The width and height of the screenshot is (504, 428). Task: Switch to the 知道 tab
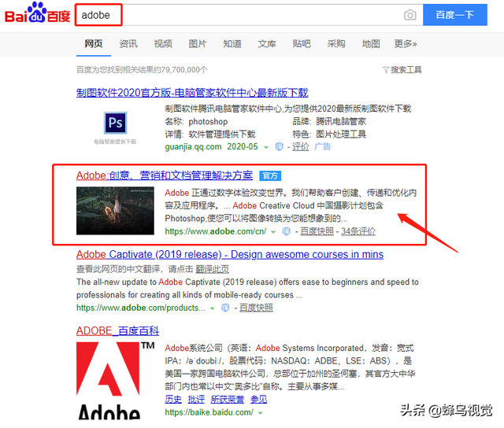232,44
